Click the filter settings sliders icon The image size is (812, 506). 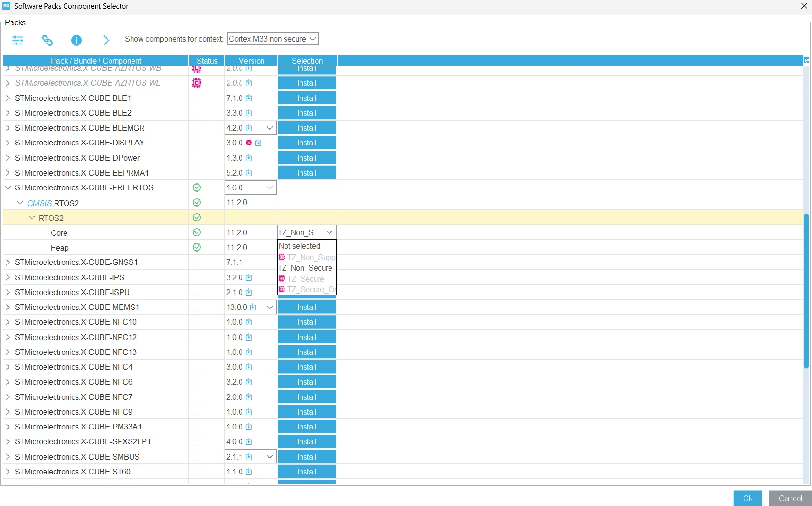click(18, 40)
